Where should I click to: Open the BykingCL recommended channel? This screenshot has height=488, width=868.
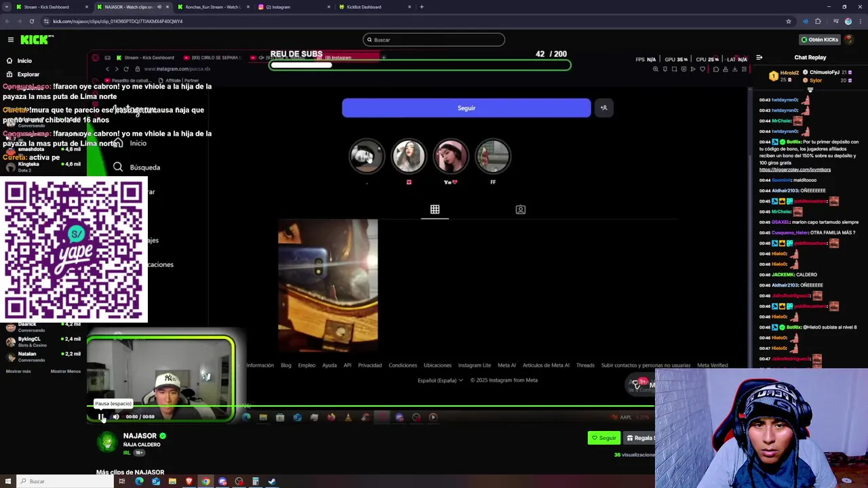click(x=44, y=342)
